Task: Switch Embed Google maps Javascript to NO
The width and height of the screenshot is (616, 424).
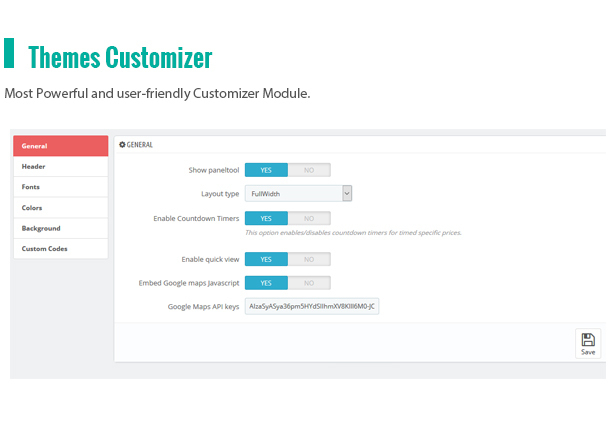Action: click(309, 283)
